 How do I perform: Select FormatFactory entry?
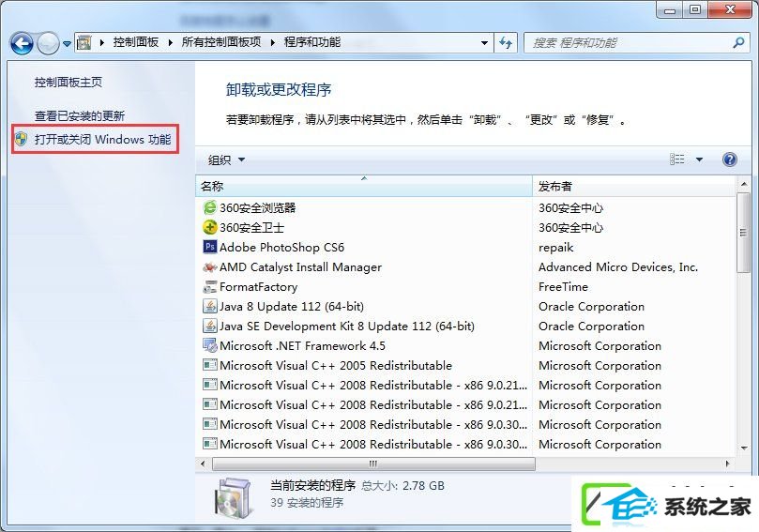click(259, 286)
